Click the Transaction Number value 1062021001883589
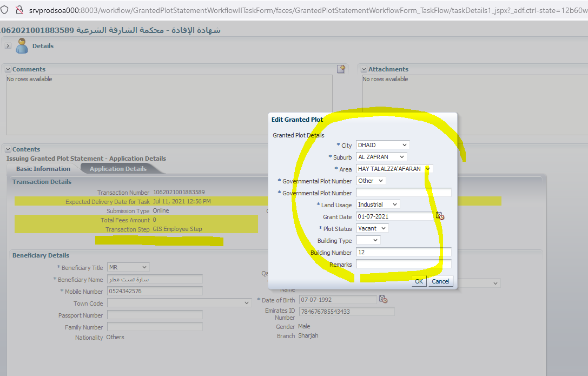 [179, 192]
